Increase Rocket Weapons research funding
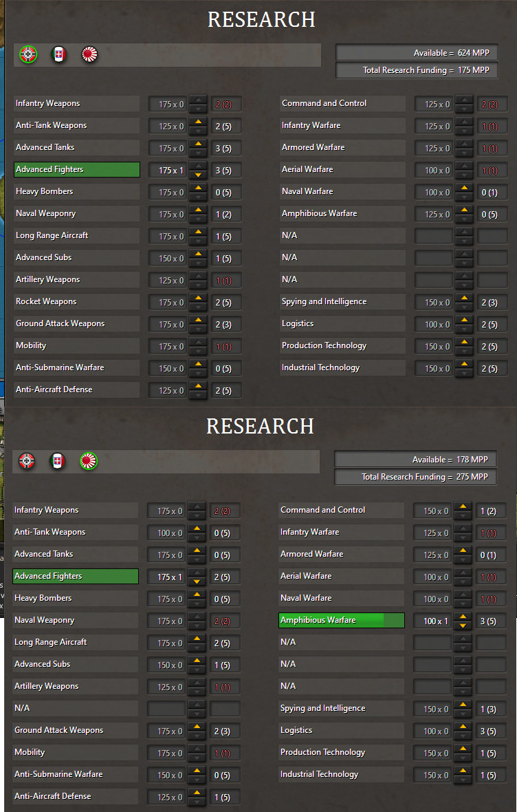This screenshot has width=517, height=812. 198,298
